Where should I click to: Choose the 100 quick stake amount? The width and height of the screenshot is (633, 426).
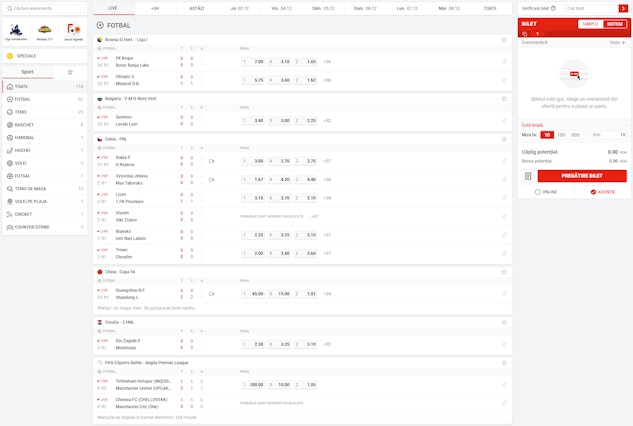561,134
